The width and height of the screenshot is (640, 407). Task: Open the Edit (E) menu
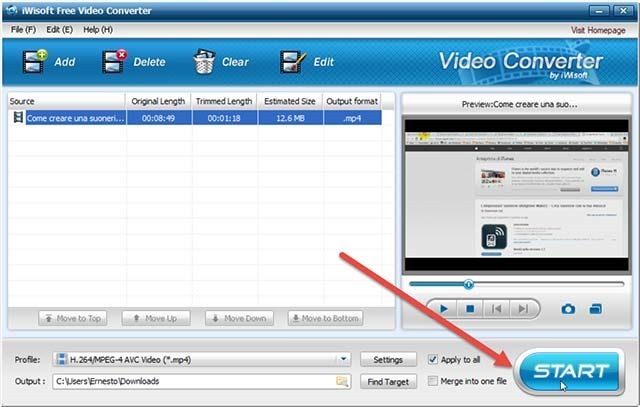click(59, 29)
